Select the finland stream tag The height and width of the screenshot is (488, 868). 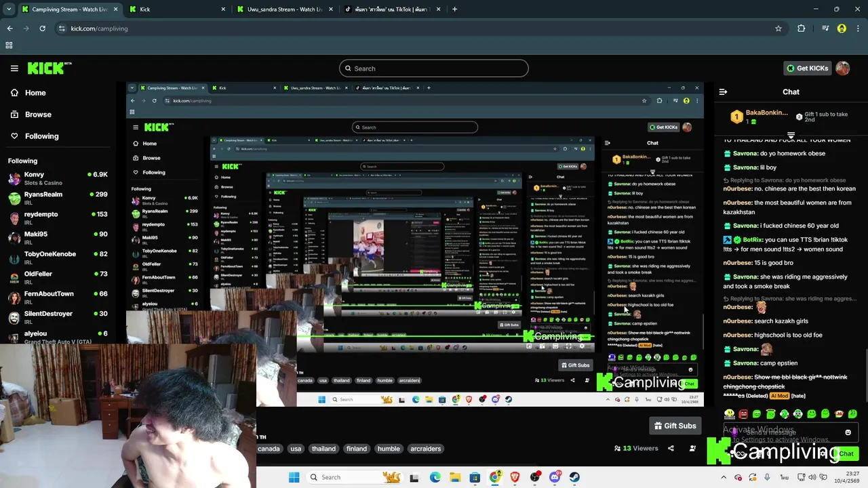[x=357, y=449]
